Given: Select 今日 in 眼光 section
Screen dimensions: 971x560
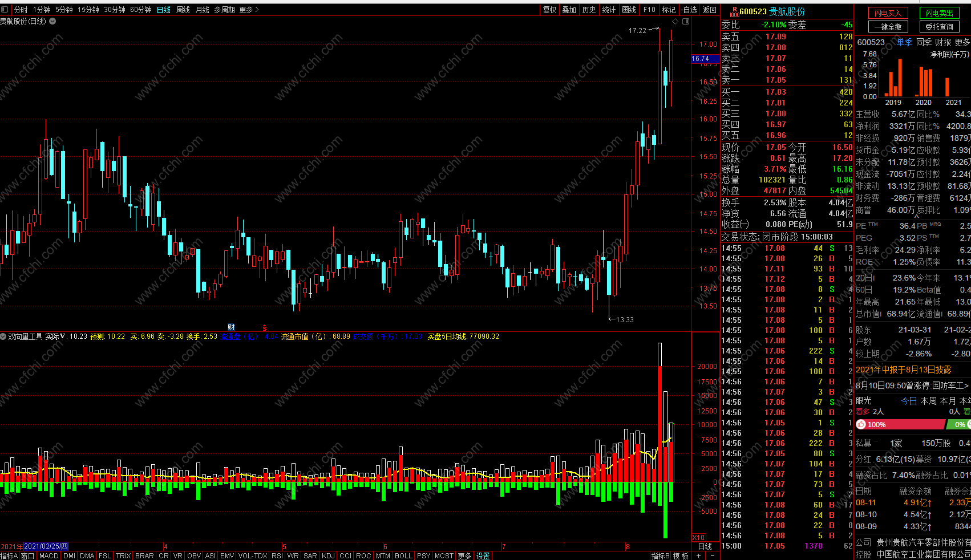Looking at the screenshot, I should (x=909, y=401).
